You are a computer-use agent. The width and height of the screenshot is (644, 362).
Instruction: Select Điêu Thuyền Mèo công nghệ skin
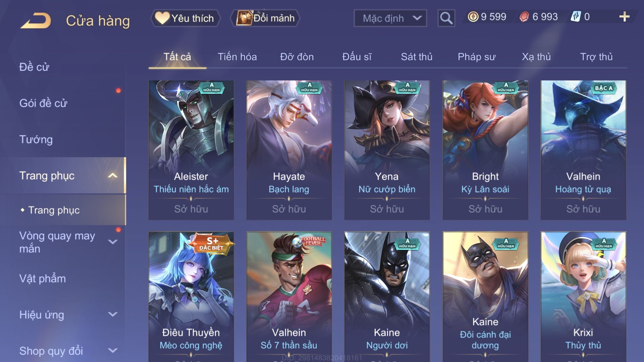coord(191,297)
